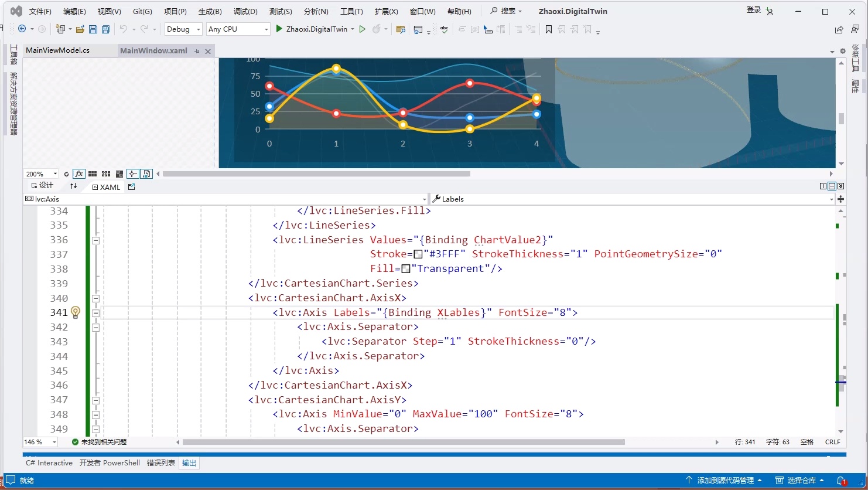Viewport: 868px width, 490px height.
Task: Toggle show snap grid in designer
Action: [93, 174]
